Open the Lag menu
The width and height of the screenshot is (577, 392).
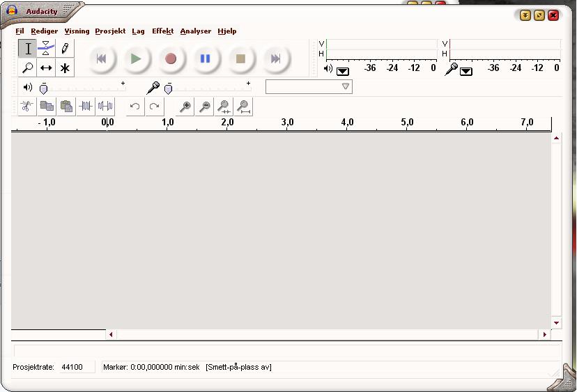click(x=139, y=31)
